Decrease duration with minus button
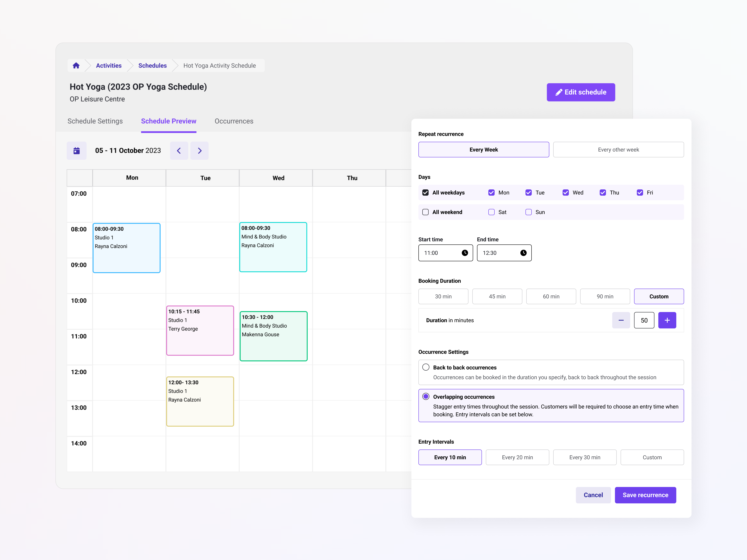747x560 pixels. (621, 320)
